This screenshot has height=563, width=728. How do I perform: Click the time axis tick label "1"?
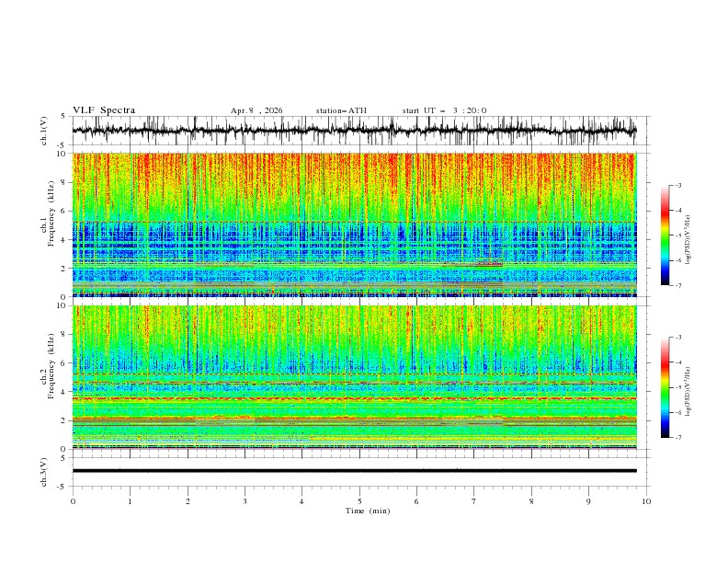pyautogui.click(x=130, y=501)
